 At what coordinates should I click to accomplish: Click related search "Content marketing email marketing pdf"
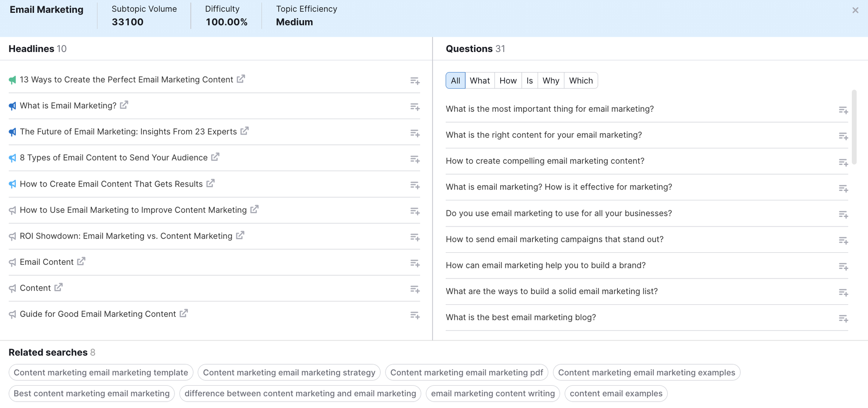click(467, 372)
